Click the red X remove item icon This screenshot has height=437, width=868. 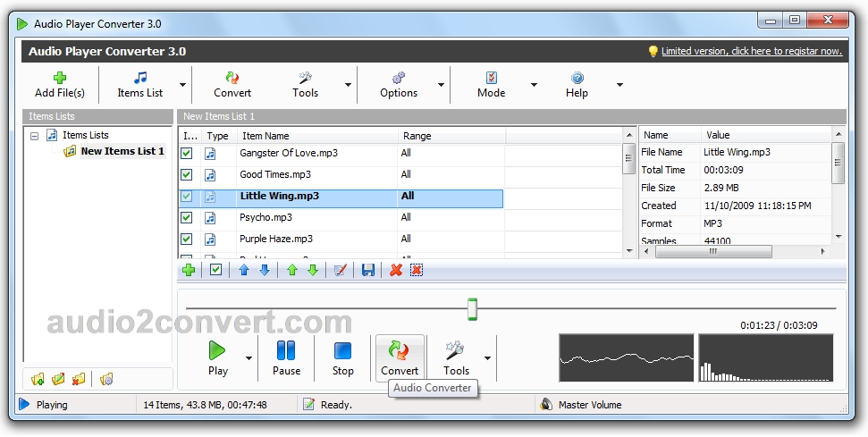click(x=396, y=270)
